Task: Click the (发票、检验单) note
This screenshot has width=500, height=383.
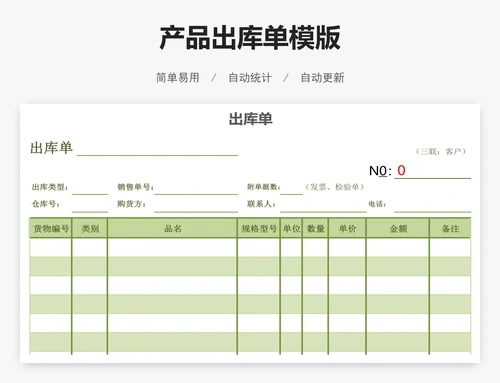Action: point(335,187)
